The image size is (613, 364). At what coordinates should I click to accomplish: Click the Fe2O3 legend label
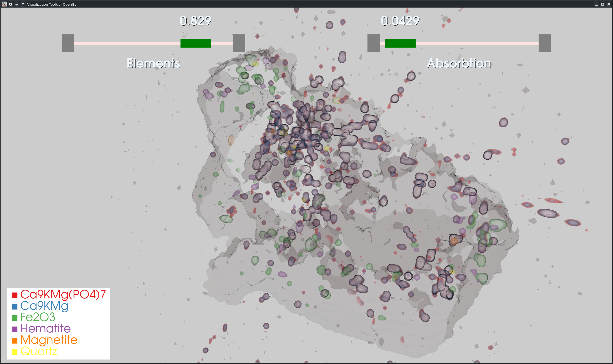point(38,317)
